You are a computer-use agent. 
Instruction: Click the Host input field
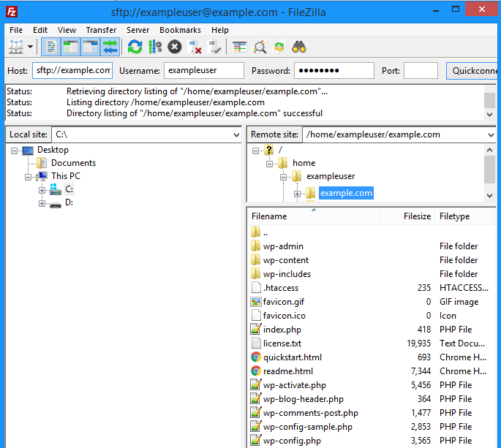pyautogui.click(x=72, y=71)
